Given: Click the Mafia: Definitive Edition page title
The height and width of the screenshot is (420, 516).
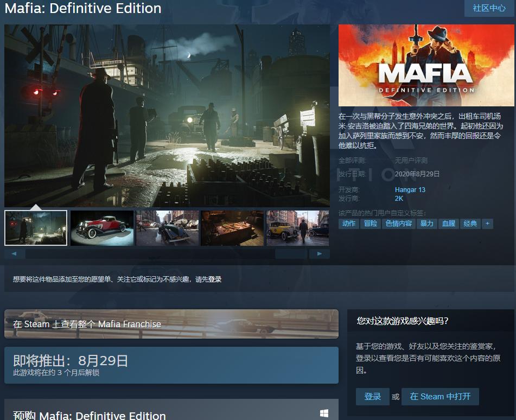Looking at the screenshot, I should click(x=83, y=8).
